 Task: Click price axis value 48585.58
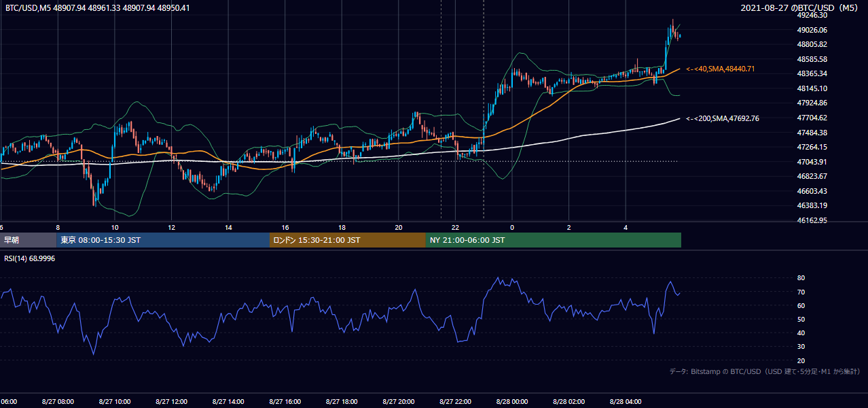click(x=812, y=59)
